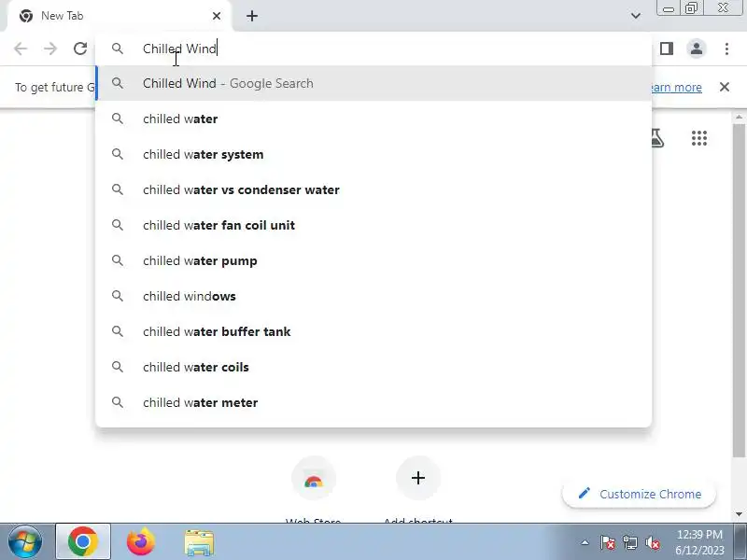
Task: Open a new tab with plus button
Action: tap(252, 16)
